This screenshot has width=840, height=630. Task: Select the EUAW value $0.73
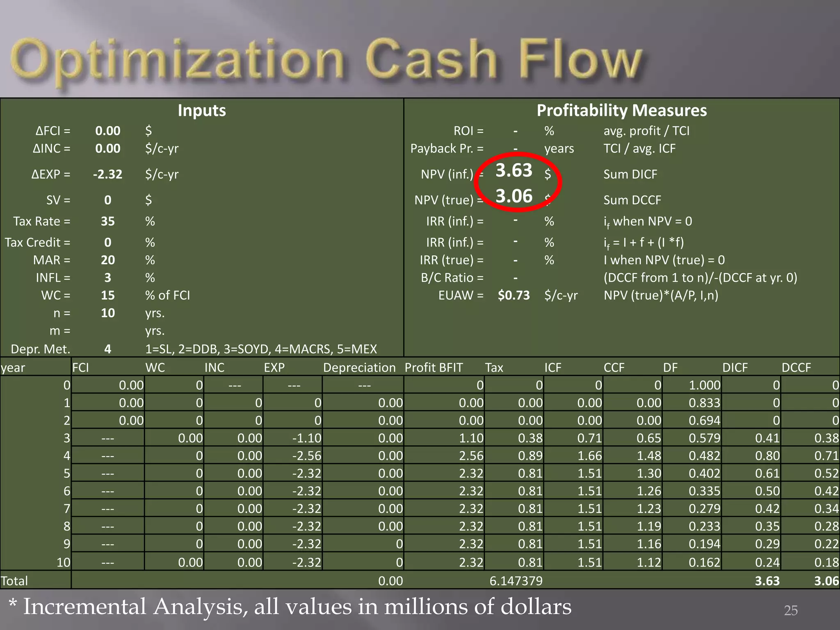tap(514, 295)
